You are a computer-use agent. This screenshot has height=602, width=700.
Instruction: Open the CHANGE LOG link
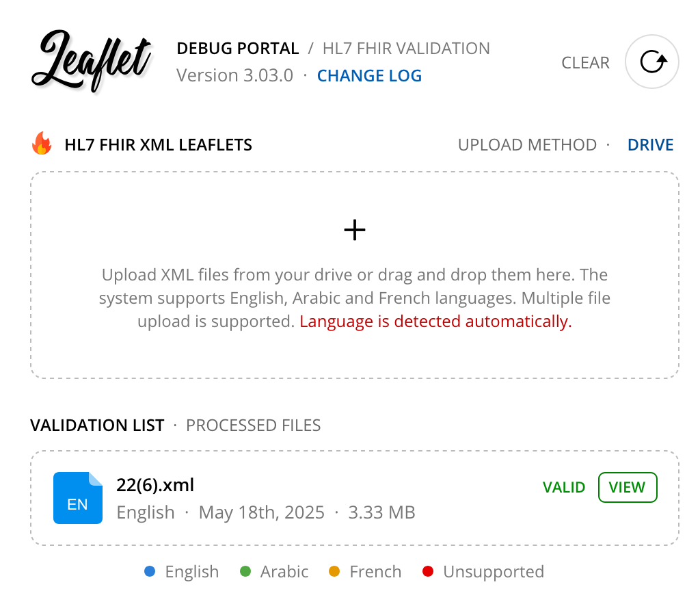click(369, 75)
